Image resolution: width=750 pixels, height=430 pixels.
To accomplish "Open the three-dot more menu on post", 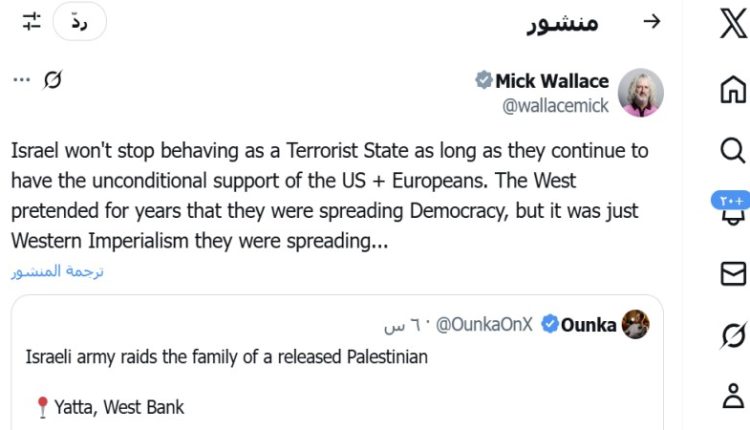I will [21, 80].
